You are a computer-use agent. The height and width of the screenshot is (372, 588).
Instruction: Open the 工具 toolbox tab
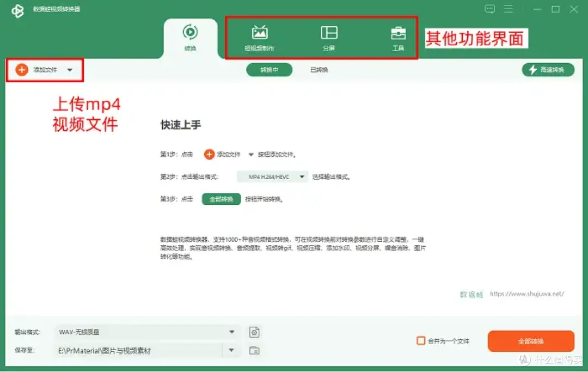point(398,38)
